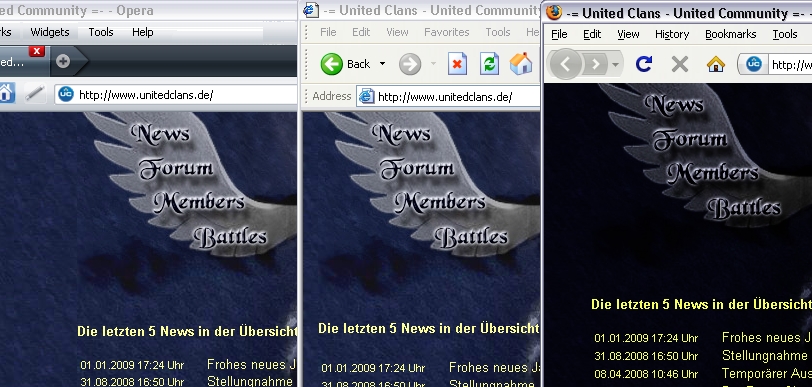The width and height of the screenshot is (812, 387).
Task: Click the Members link in the Opera page
Action: 199,203
